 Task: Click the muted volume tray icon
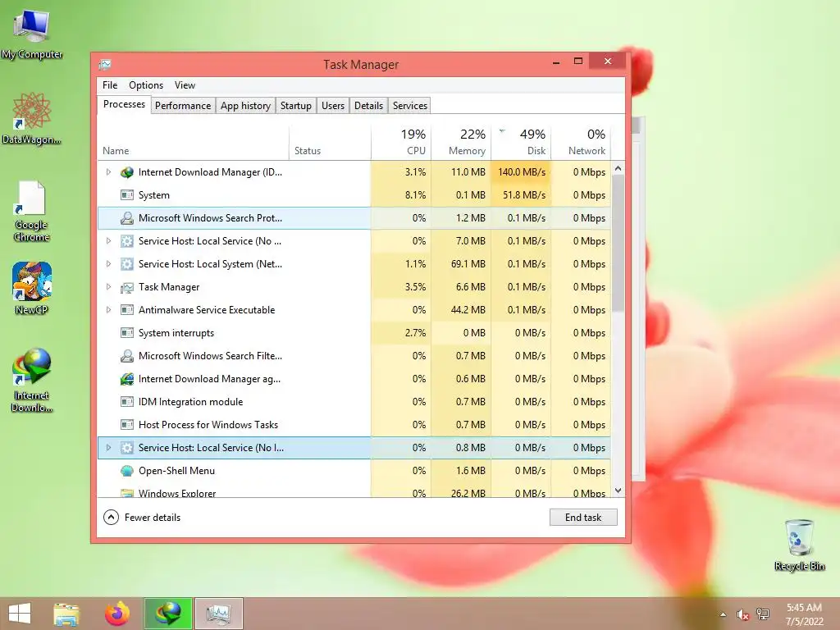tap(742, 614)
